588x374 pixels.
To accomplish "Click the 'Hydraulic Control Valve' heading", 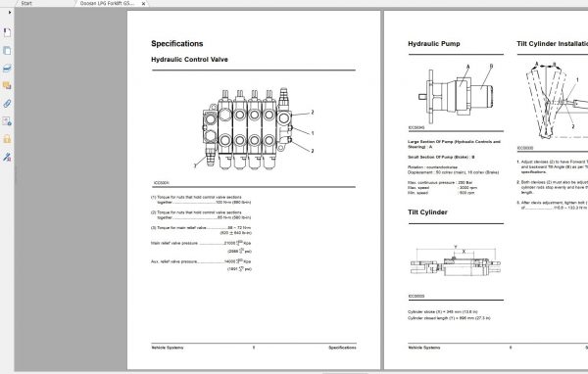I will 189,59.
